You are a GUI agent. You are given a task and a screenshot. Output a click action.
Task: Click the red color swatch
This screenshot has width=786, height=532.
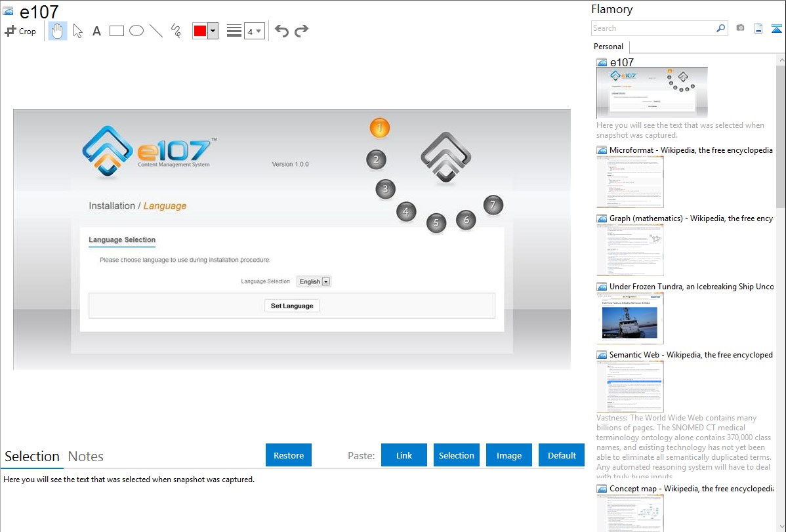pos(200,31)
